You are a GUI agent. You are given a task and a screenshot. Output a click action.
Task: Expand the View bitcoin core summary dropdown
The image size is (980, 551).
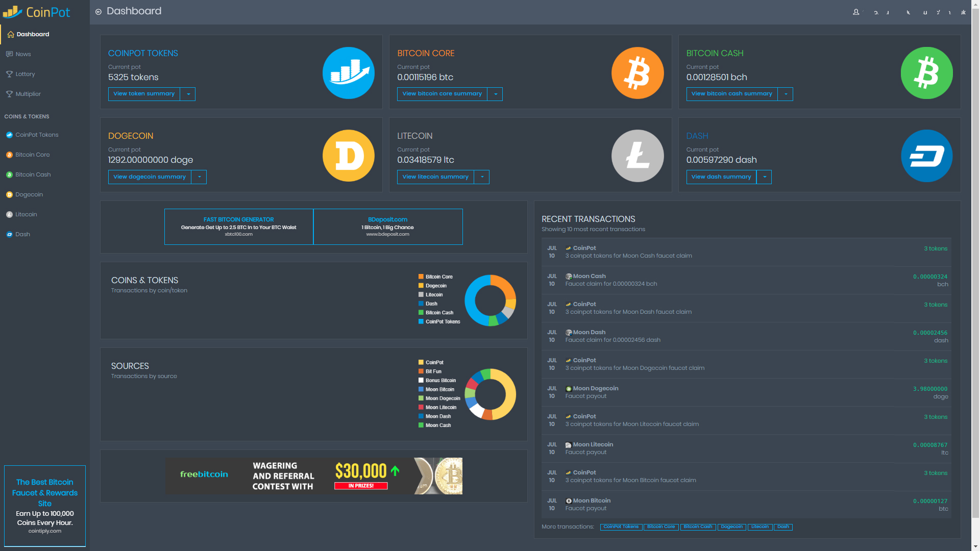497,93
